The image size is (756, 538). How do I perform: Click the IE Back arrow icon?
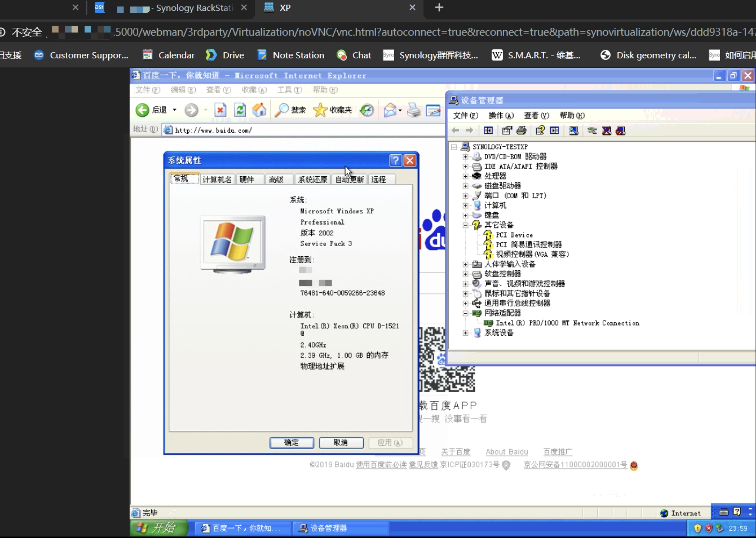142,110
